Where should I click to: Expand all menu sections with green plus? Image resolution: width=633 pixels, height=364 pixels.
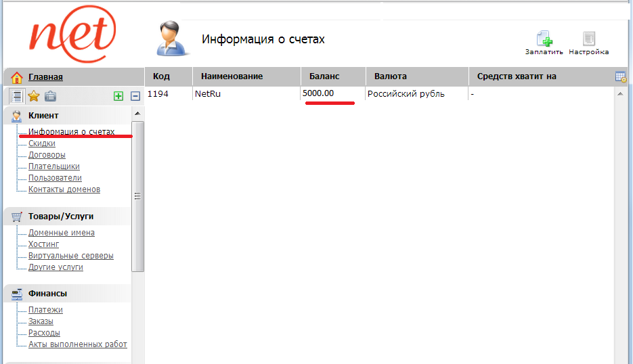118,97
